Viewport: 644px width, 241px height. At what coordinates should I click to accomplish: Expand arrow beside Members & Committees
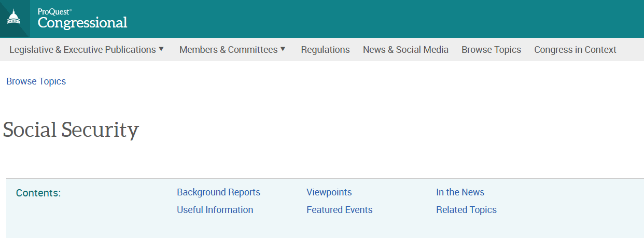tap(283, 49)
